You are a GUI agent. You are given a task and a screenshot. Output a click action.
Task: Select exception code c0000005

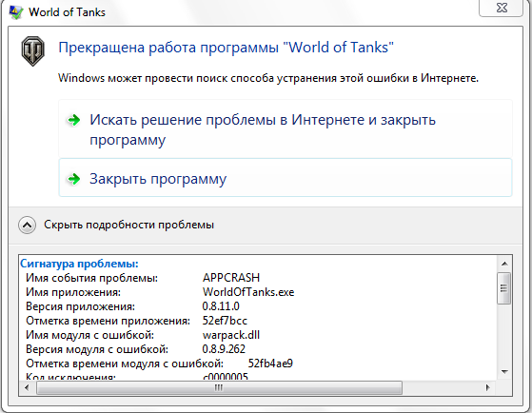226,376
